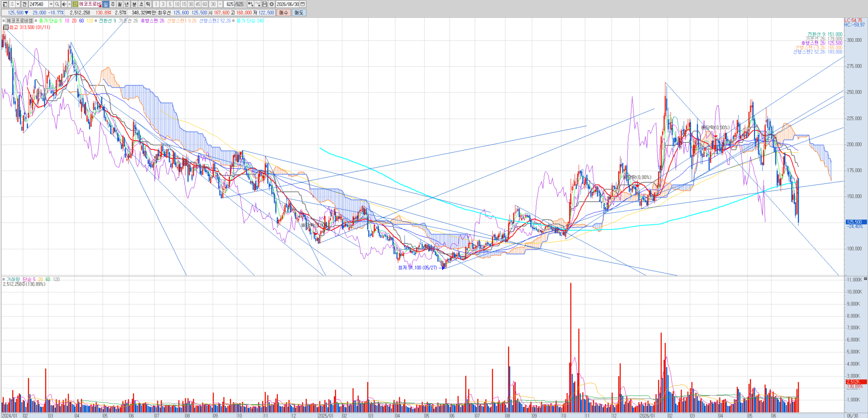
Task: Click the current price tag 125,500 on axis
Action: click(x=856, y=222)
